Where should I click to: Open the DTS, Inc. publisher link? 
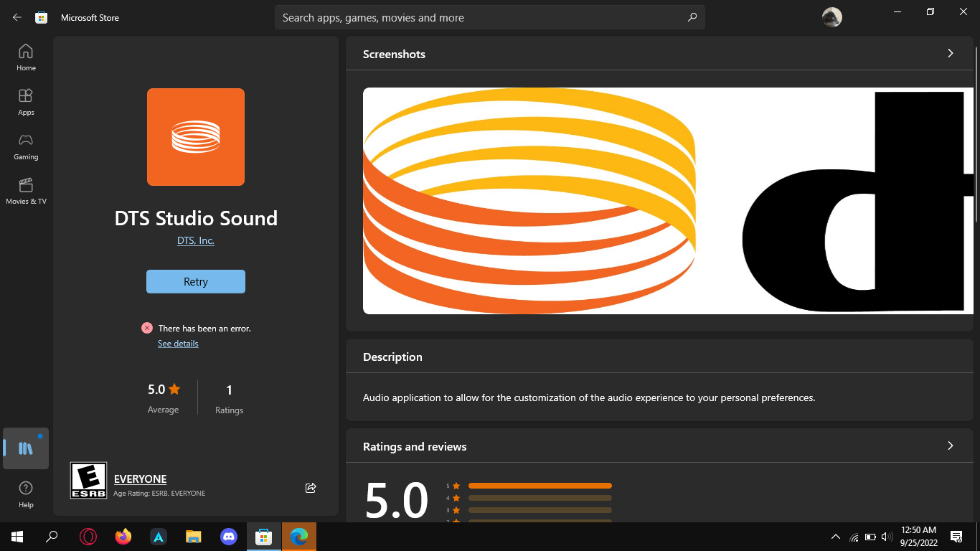[x=196, y=240]
